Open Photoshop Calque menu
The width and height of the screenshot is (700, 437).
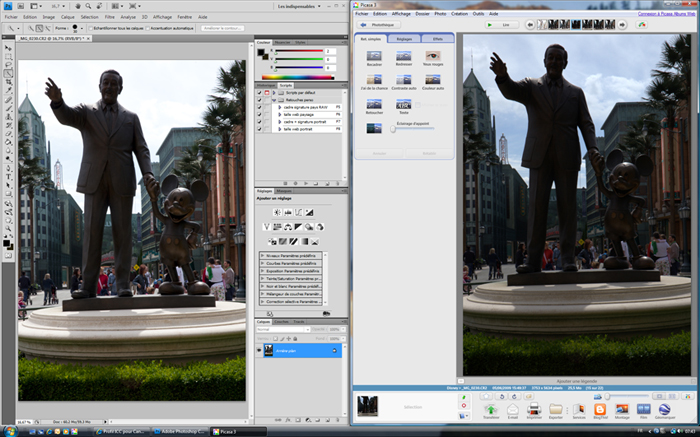click(67, 17)
